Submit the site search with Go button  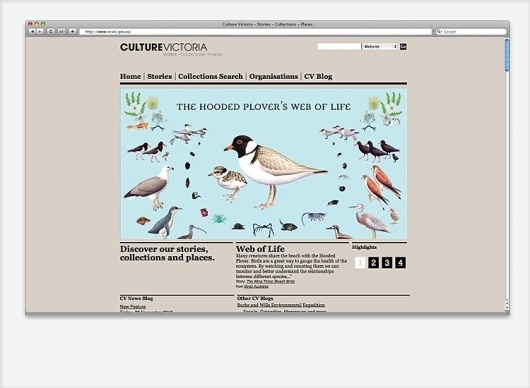(403, 46)
